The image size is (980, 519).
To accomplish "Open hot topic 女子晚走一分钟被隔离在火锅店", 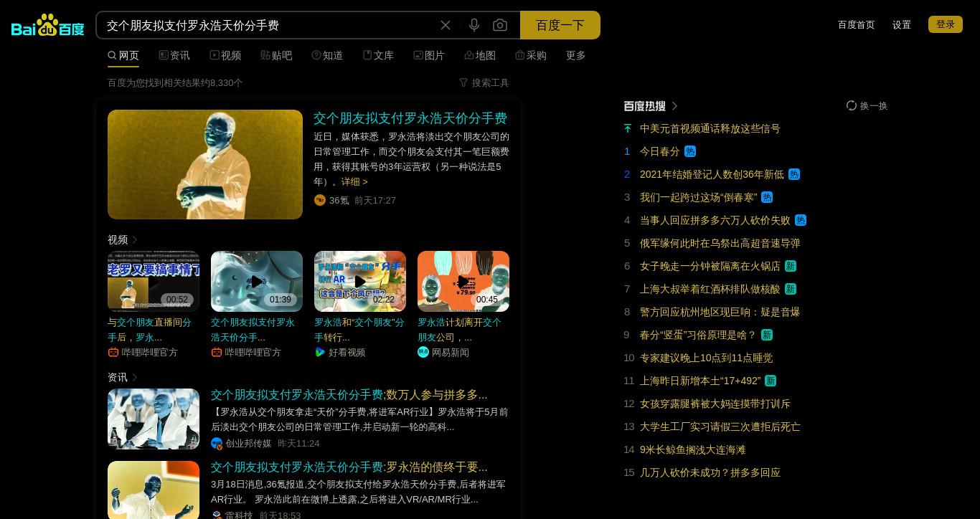I will tap(710, 266).
